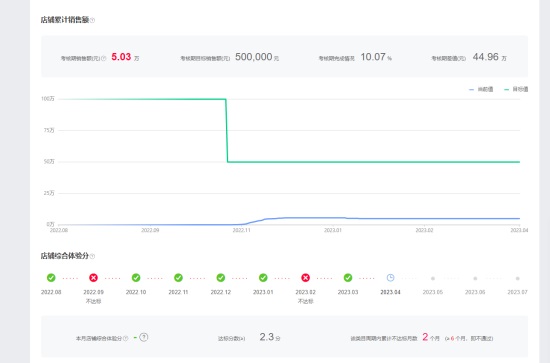Click green check icon for 2023.01

click(x=263, y=278)
